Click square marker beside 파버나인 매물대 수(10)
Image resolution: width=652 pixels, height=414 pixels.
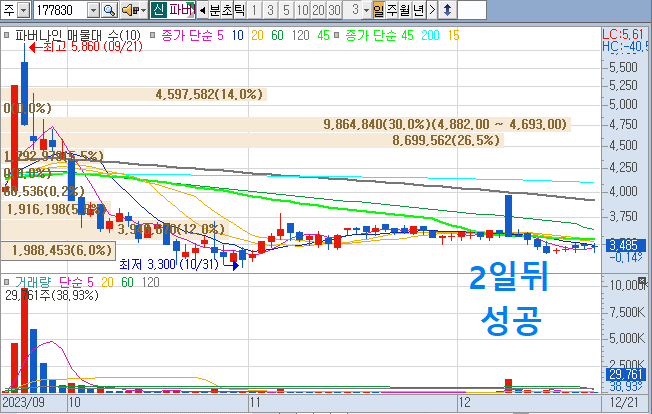(x=6, y=35)
